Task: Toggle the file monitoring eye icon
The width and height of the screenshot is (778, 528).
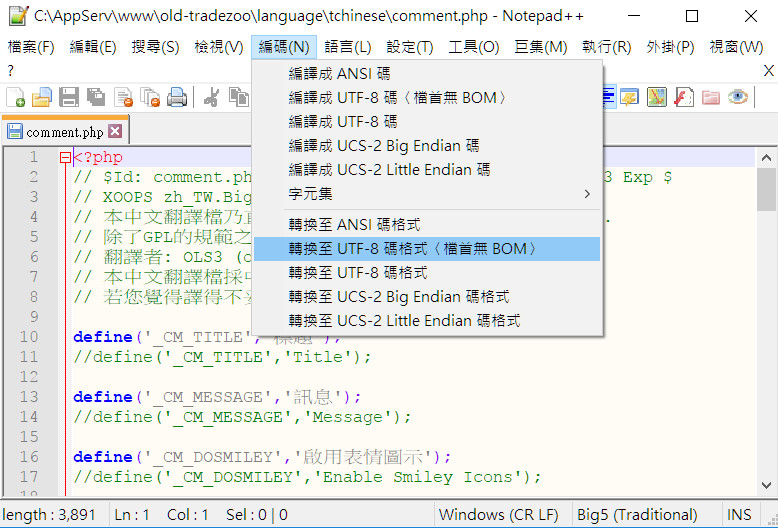Action: coord(738,97)
